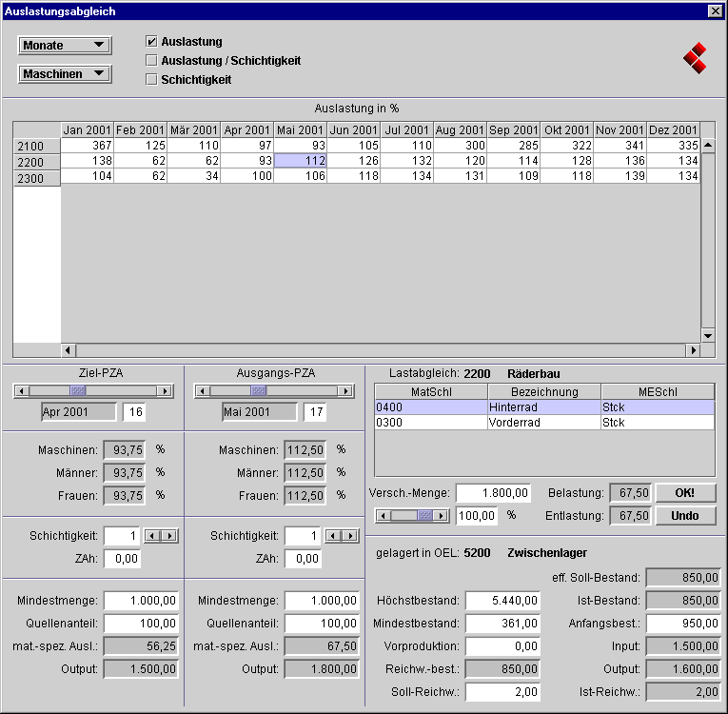The width and height of the screenshot is (728, 714).
Task: Click the Undo button
Action: [x=684, y=516]
